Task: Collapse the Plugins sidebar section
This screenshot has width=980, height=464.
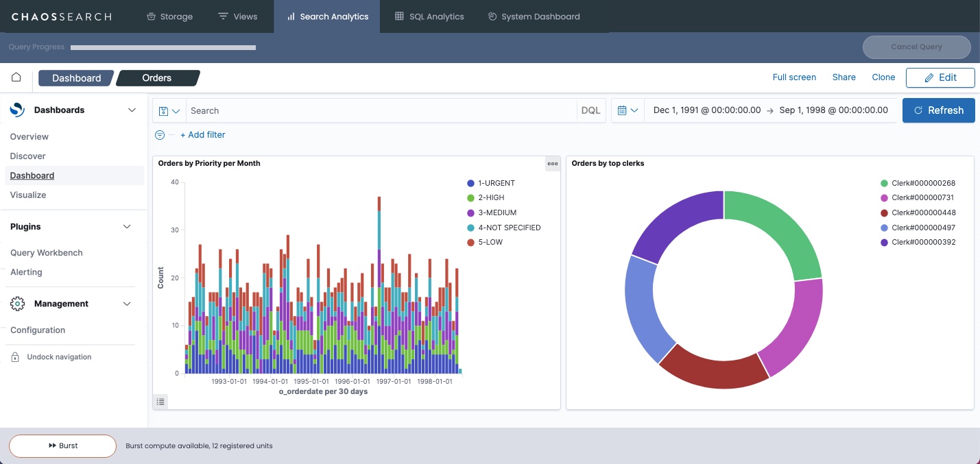Action: click(127, 227)
